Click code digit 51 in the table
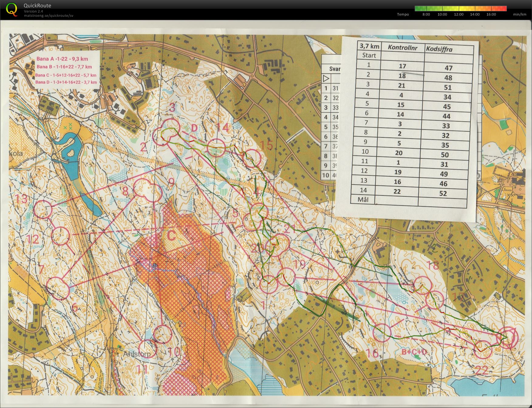Image resolution: width=532 pixels, height=408 pixels. coord(448,88)
